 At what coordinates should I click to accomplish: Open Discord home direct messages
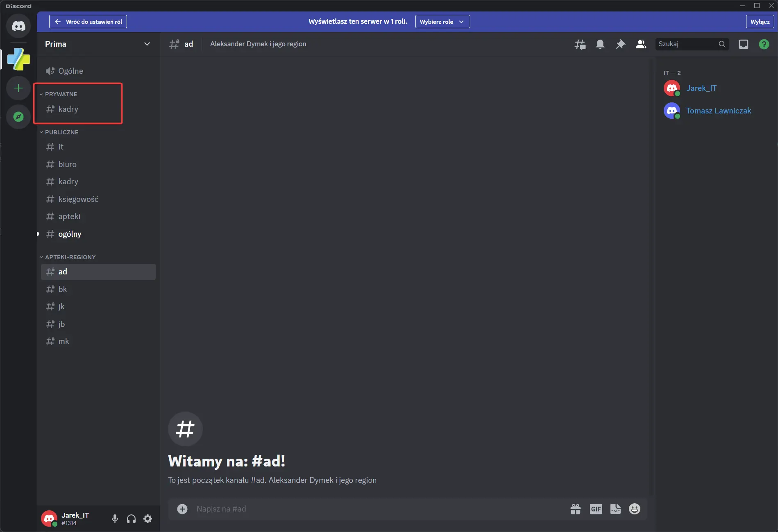click(x=18, y=26)
